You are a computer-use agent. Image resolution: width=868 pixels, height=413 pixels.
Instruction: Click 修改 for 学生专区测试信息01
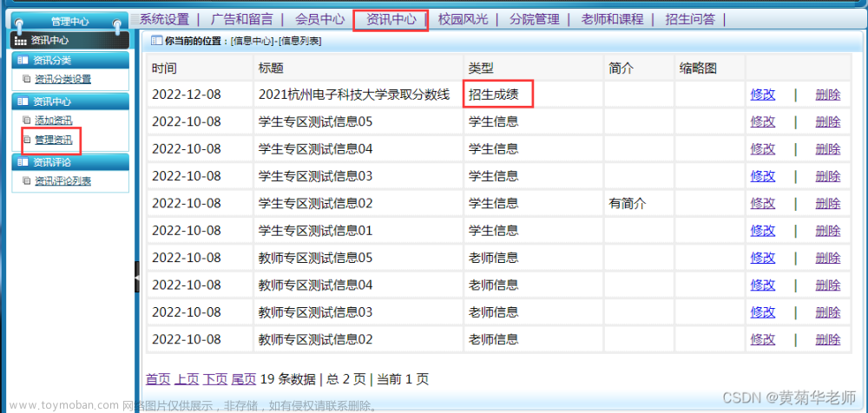click(763, 230)
